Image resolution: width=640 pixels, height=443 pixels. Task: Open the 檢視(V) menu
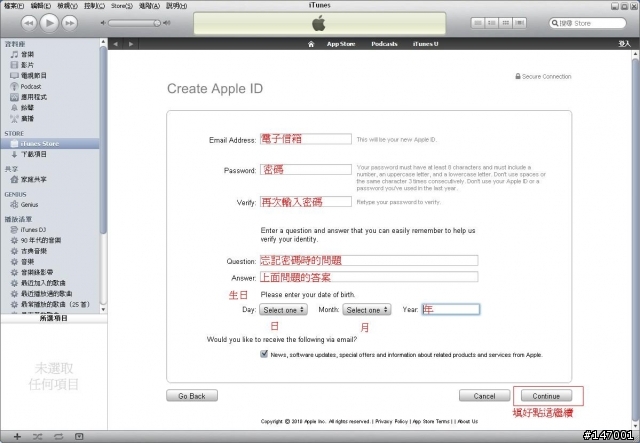tap(67, 6)
